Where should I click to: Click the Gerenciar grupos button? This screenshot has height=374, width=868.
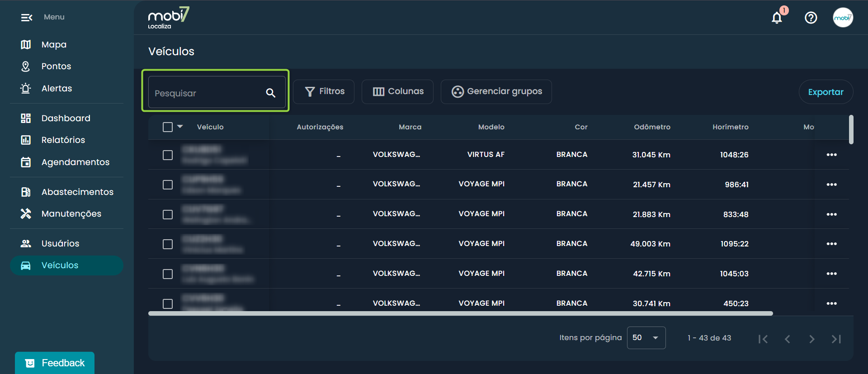click(496, 92)
